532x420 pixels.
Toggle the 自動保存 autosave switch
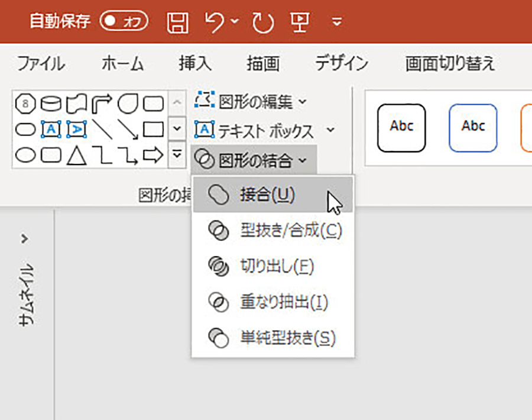124,22
